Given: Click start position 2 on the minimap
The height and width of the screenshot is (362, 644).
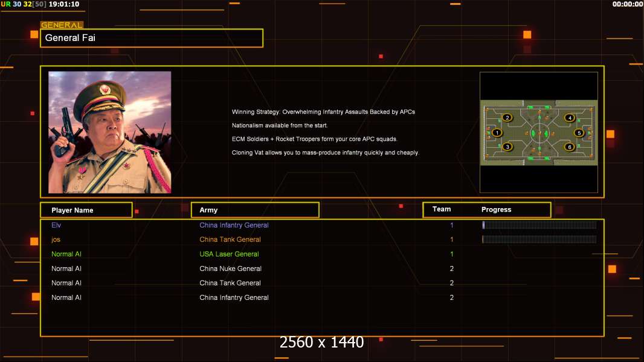Looking at the screenshot, I should coord(507,118).
